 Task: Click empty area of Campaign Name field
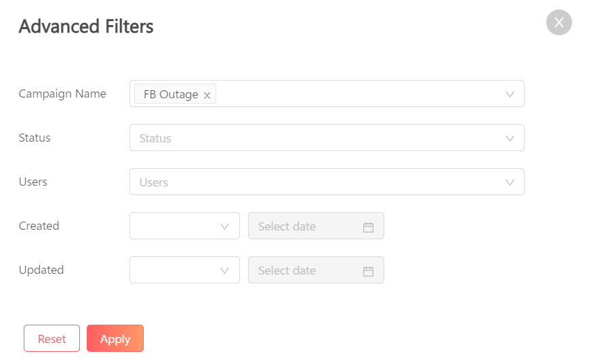pos(358,94)
